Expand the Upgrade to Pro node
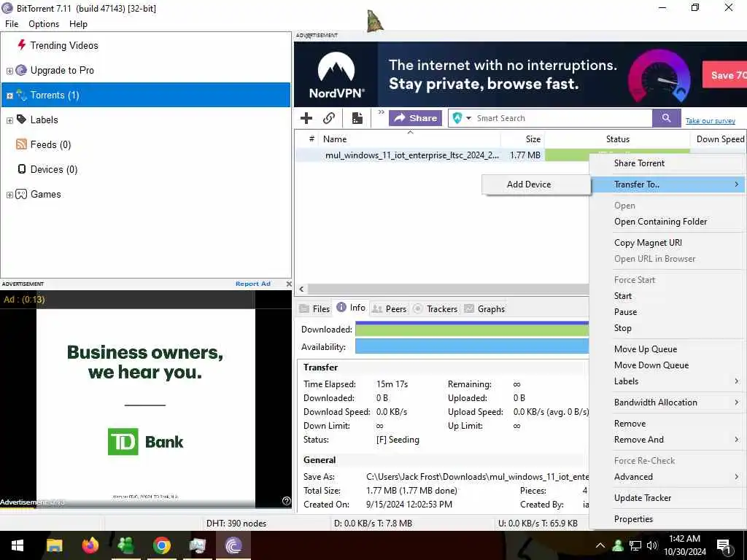This screenshot has height=560, width=747. pyautogui.click(x=9, y=71)
